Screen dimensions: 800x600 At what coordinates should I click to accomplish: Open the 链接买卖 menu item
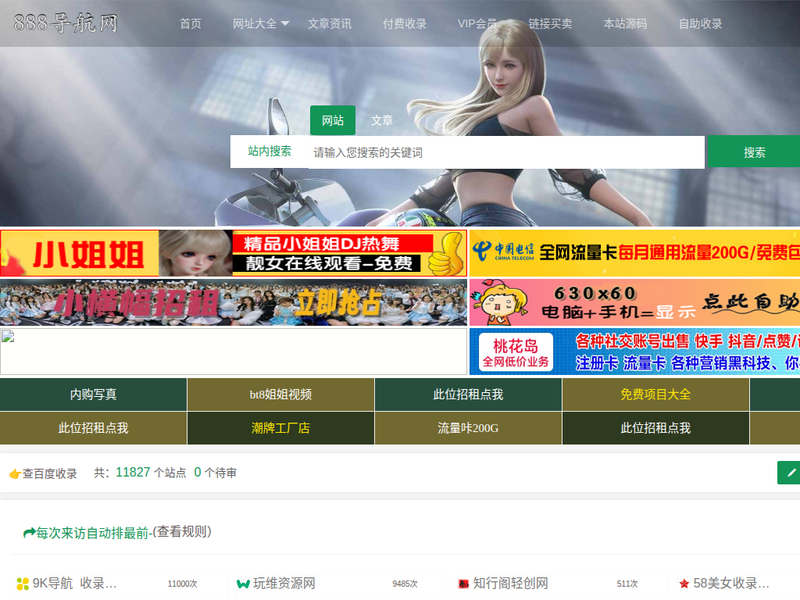(x=550, y=23)
